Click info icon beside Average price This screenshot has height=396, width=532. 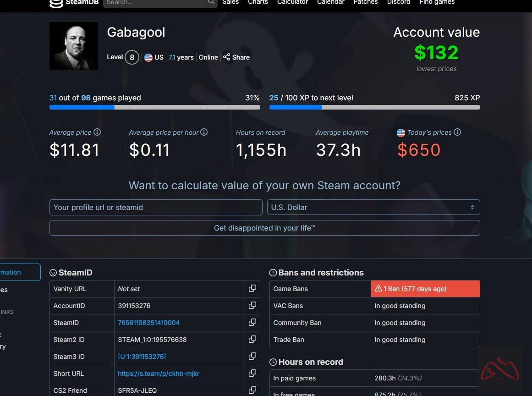click(x=97, y=132)
